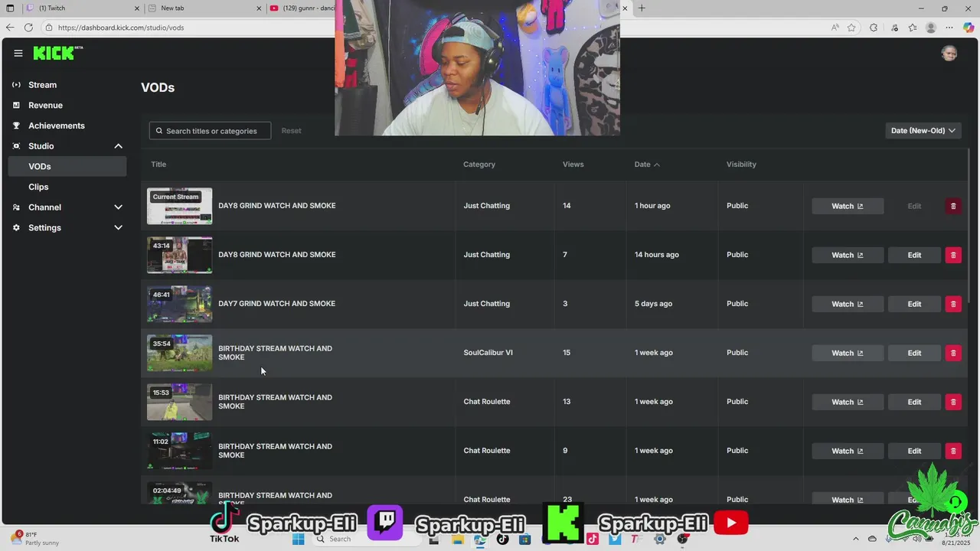Collapse the Studio section chevron
The height and width of the screenshot is (551, 980).
click(118, 146)
